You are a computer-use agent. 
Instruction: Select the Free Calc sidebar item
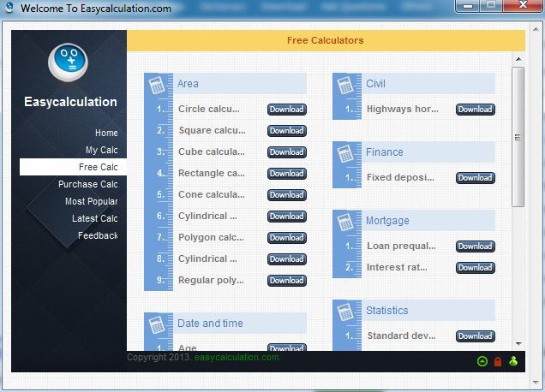(x=73, y=167)
